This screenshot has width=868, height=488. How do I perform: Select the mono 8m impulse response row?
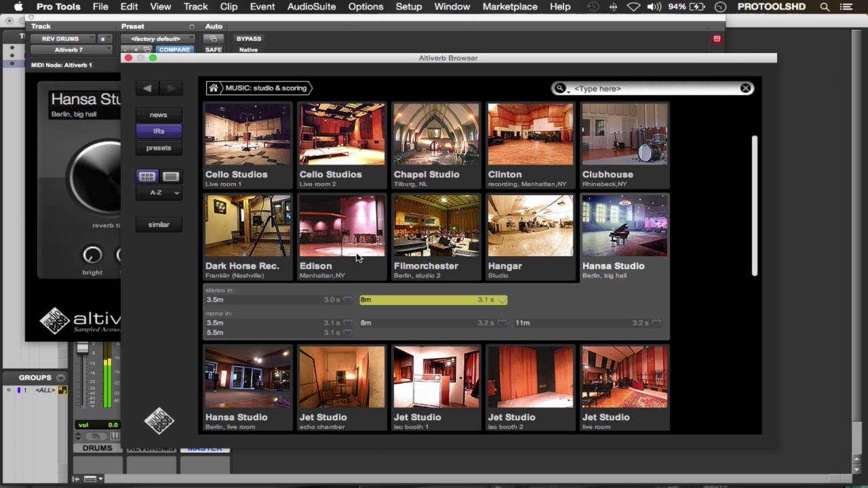433,323
